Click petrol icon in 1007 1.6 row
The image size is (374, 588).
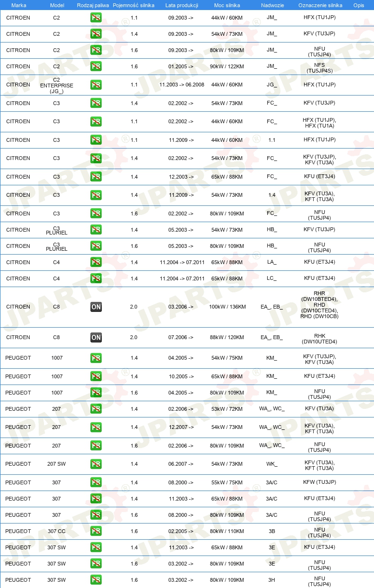tap(96, 393)
